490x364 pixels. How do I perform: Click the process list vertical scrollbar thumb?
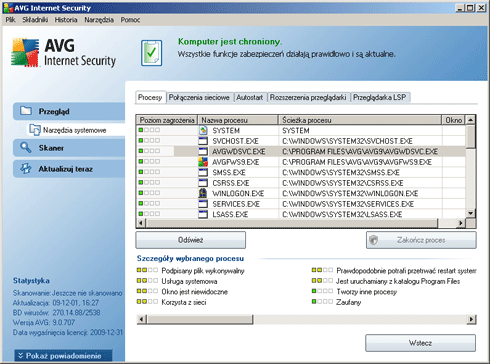click(470, 136)
